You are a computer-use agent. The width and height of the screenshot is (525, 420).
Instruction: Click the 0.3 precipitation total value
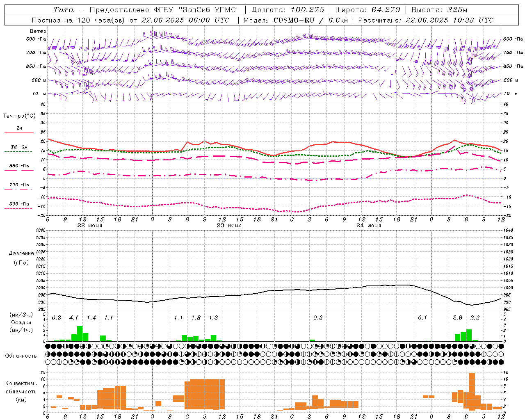(56, 318)
